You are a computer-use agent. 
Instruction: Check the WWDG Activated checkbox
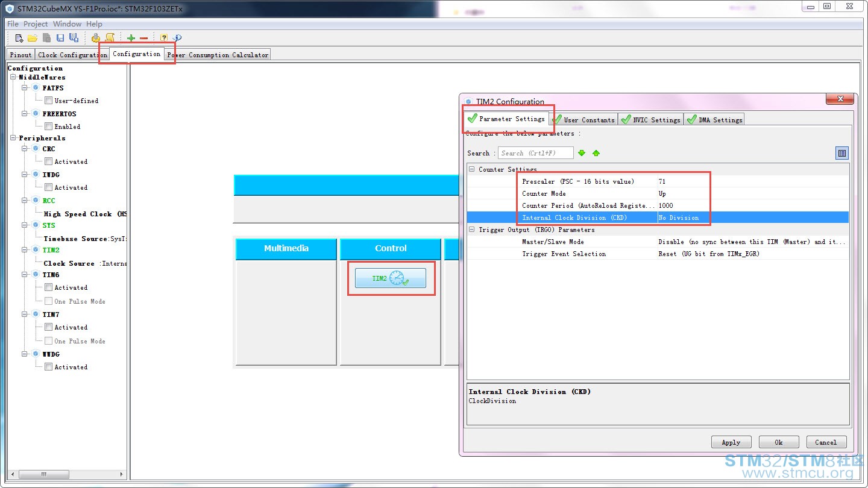pos(49,367)
